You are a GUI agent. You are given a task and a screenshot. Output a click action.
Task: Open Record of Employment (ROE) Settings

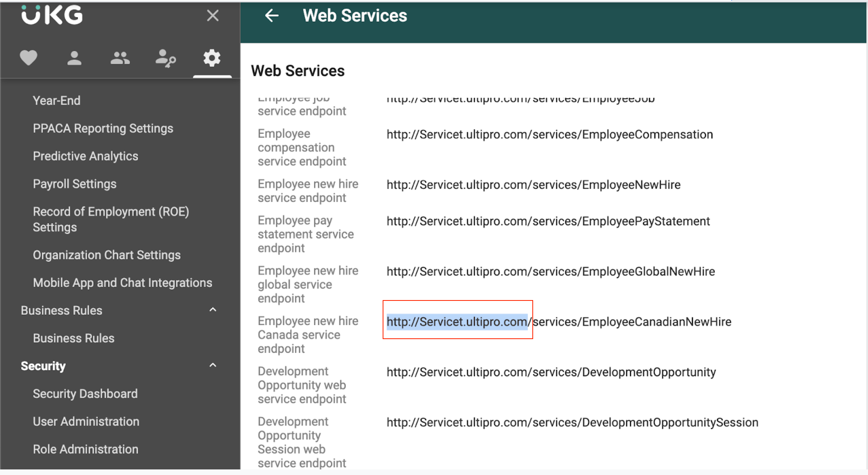click(111, 219)
